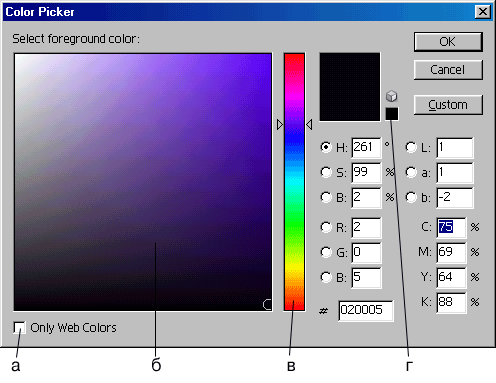The image size is (496, 383).
Task: Click the hex color input field
Action: coord(366,310)
